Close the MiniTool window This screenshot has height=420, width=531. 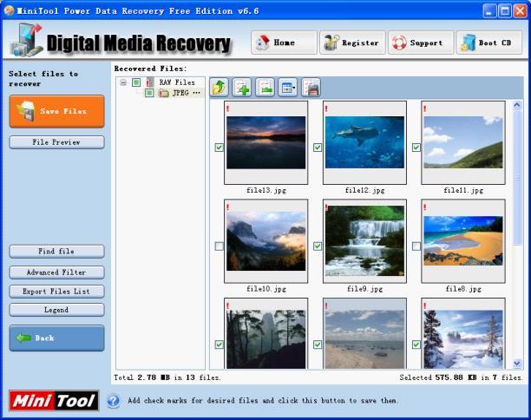tap(521, 10)
